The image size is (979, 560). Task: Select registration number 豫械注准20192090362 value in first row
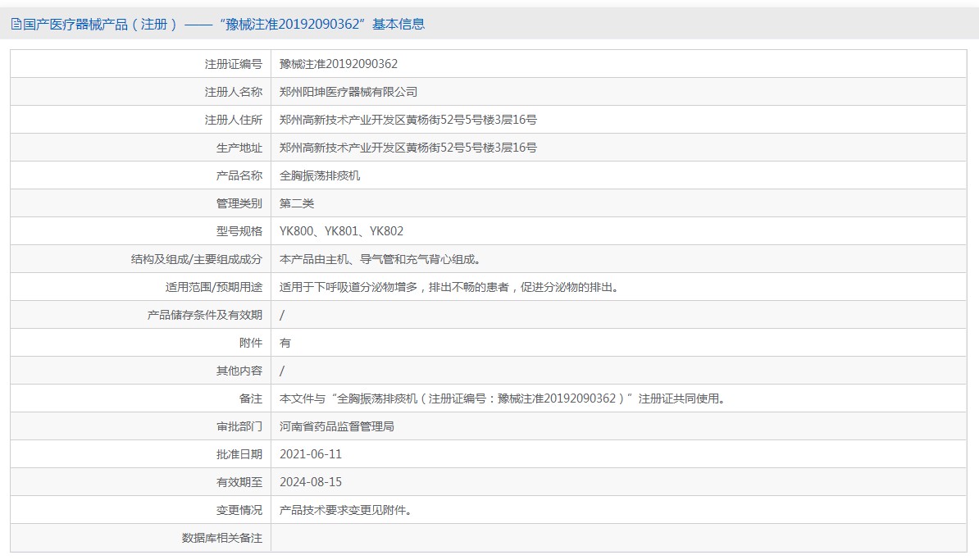[x=339, y=64]
